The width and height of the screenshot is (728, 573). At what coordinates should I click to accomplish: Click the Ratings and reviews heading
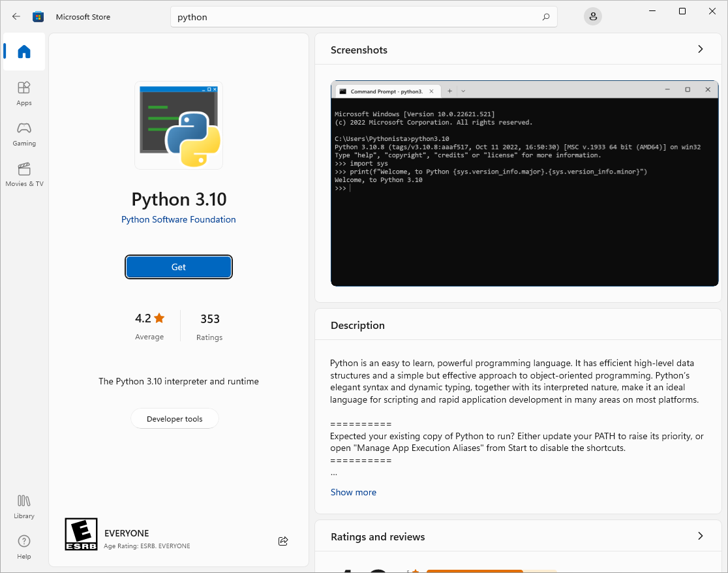(378, 537)
